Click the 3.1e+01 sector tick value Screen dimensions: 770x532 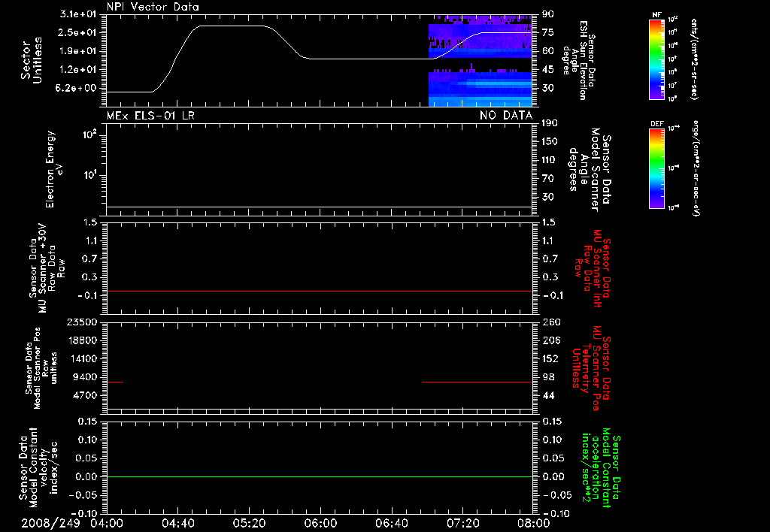pos(77,14)
